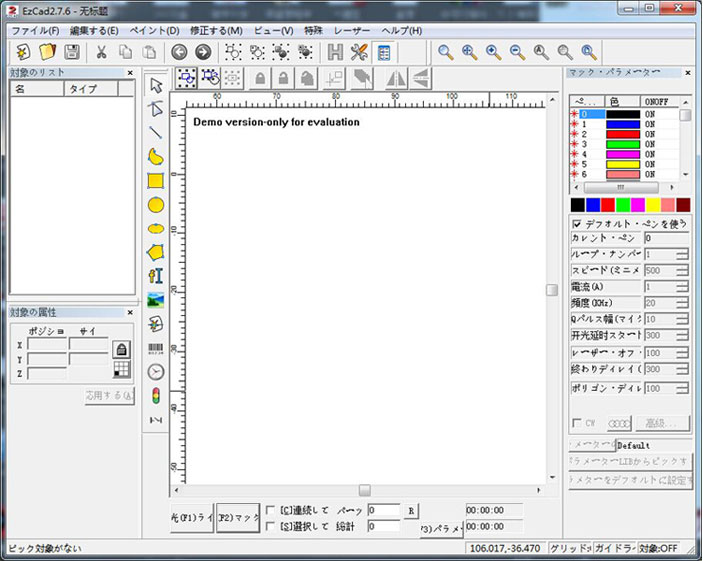Click the parts count input field
Viewport: 703px width, 561px height.
[x=384, y=510]
